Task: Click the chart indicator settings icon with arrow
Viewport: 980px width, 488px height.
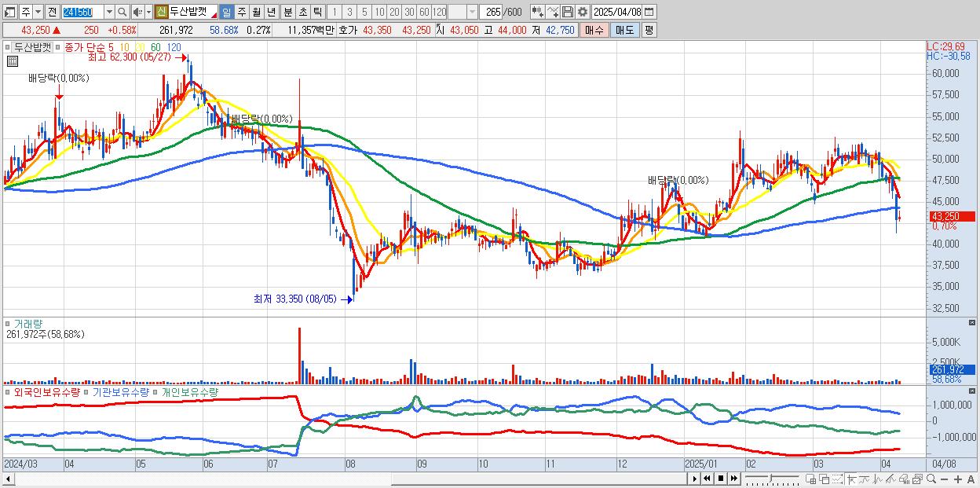Action: coord(538,12)
